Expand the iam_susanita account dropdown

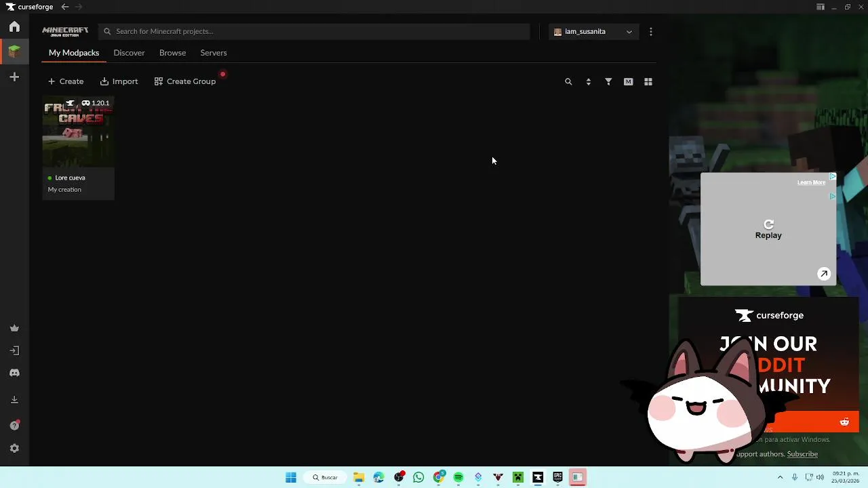[593, 32]
